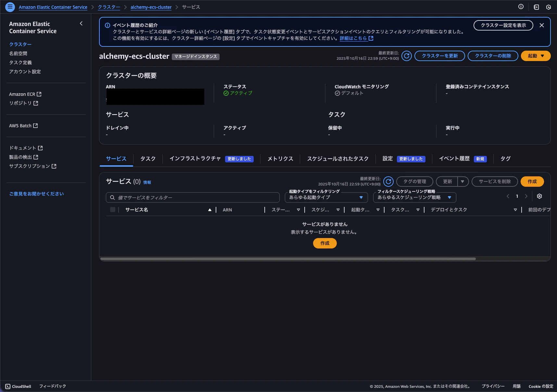Sort by the タスク... column arrow
The image size is (557, 392).
tap(418, 210)
